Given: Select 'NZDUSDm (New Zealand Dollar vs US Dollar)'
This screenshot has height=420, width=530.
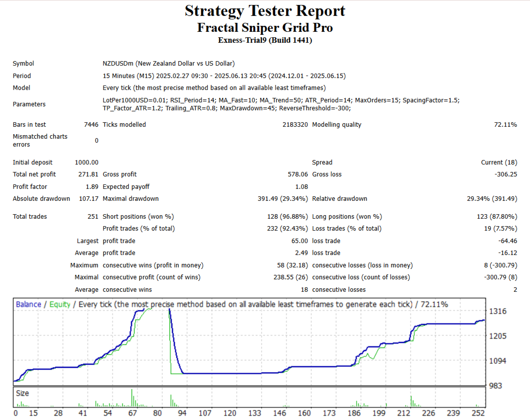Looking at the screenshot, I should tap(169, 64).
